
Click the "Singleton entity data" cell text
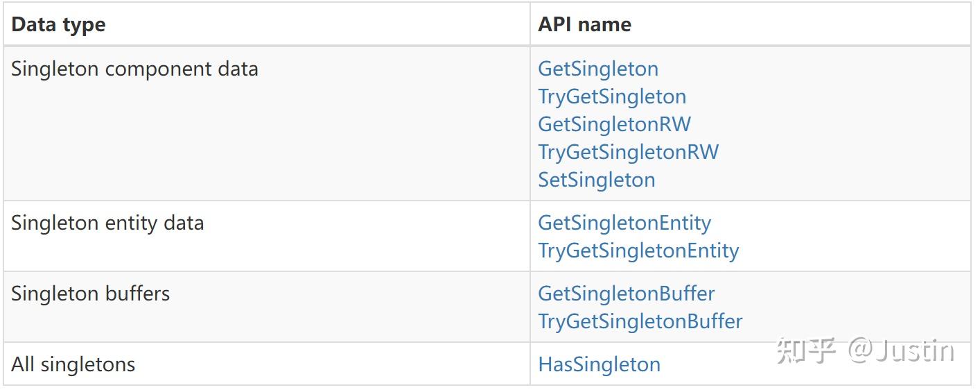tap(107, 223)
